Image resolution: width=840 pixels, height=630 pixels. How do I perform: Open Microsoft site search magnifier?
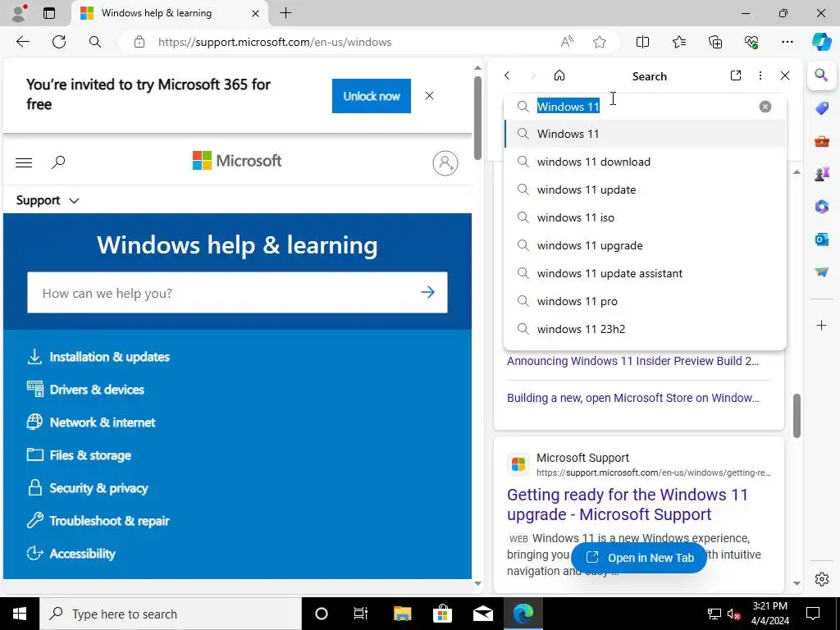[58, 162]
